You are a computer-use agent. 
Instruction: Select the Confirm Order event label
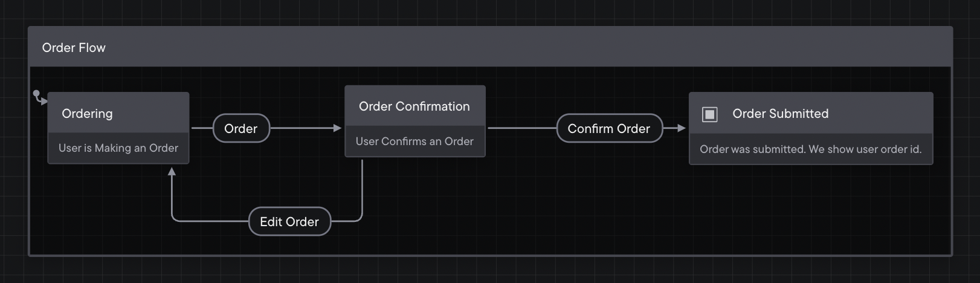[608, 128]
